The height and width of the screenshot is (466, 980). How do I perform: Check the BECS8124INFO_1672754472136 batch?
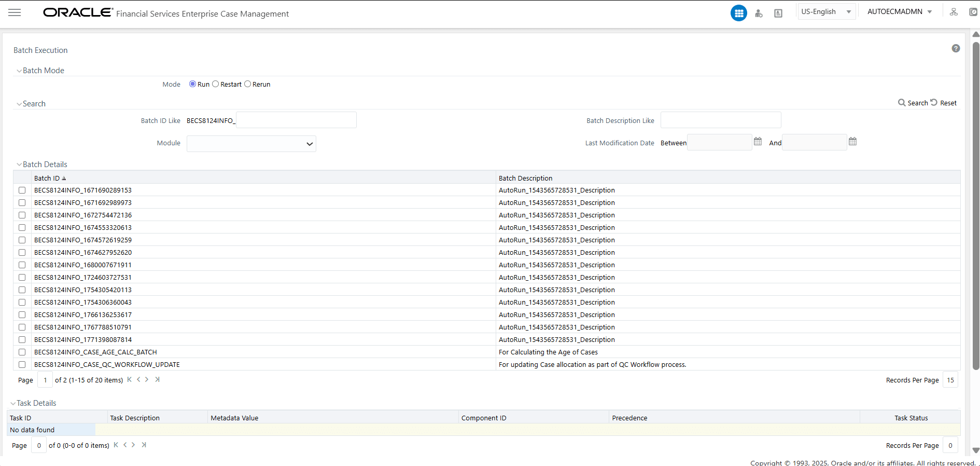[22, 215]
